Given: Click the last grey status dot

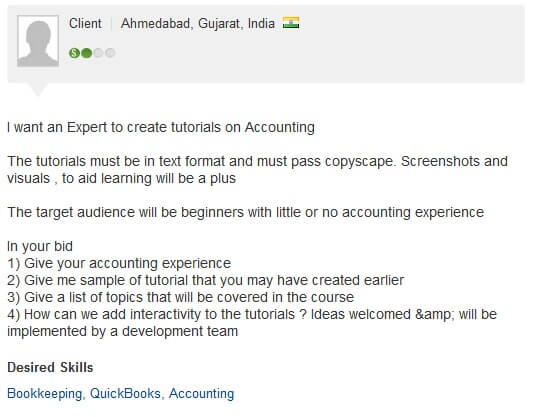Looking at the screenshot, I should click(x=110, y=53).
